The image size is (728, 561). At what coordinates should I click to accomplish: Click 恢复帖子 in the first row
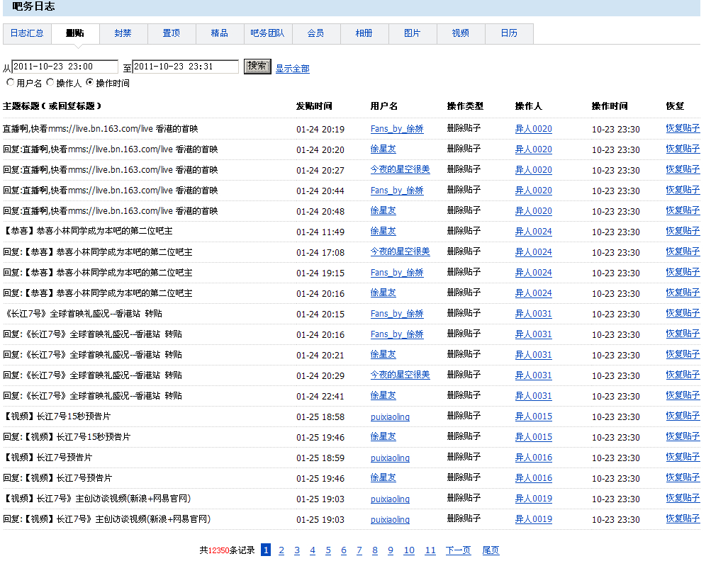pyautogui.click(x=682, y=128)
